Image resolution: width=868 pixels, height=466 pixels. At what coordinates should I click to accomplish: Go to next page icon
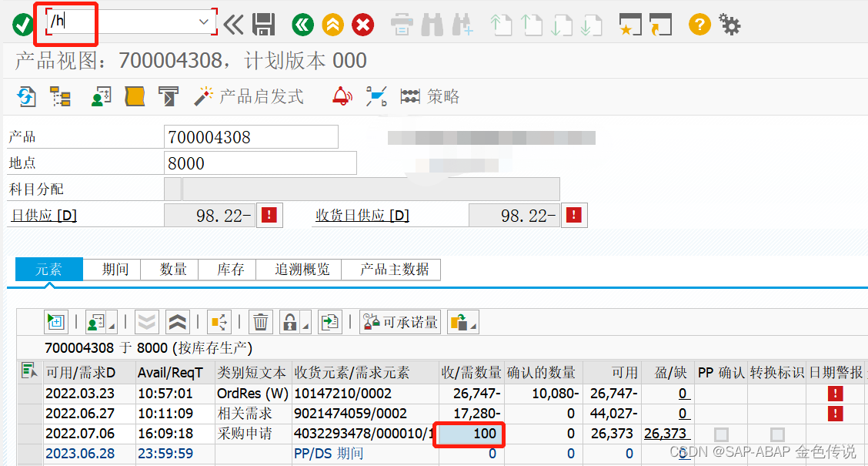coord(561,25)
